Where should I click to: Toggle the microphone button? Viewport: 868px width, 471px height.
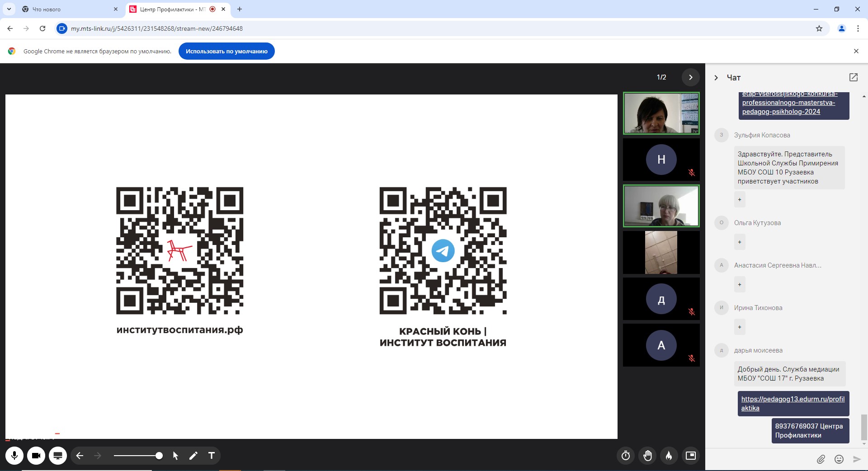[x=14, y=456]
